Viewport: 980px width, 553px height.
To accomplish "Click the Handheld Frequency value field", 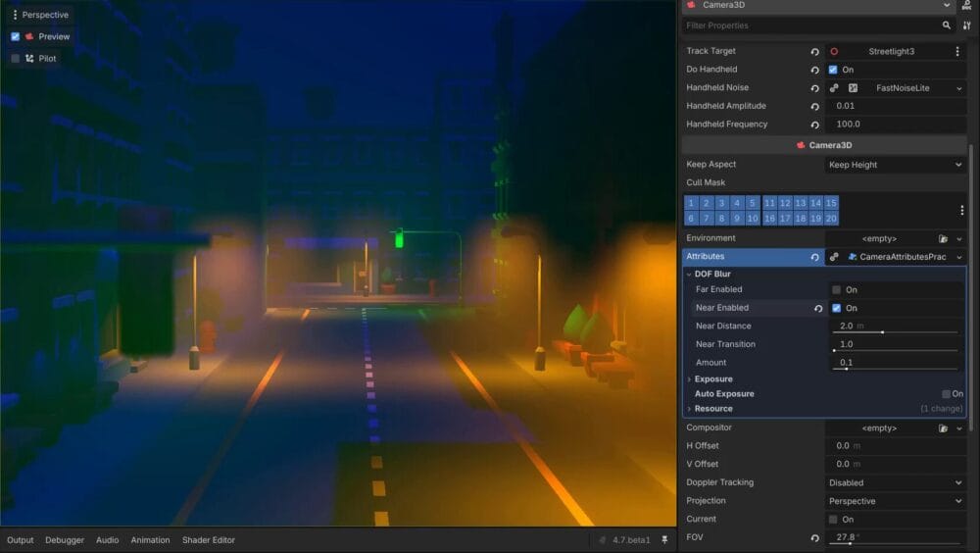I will coord(895,125).
